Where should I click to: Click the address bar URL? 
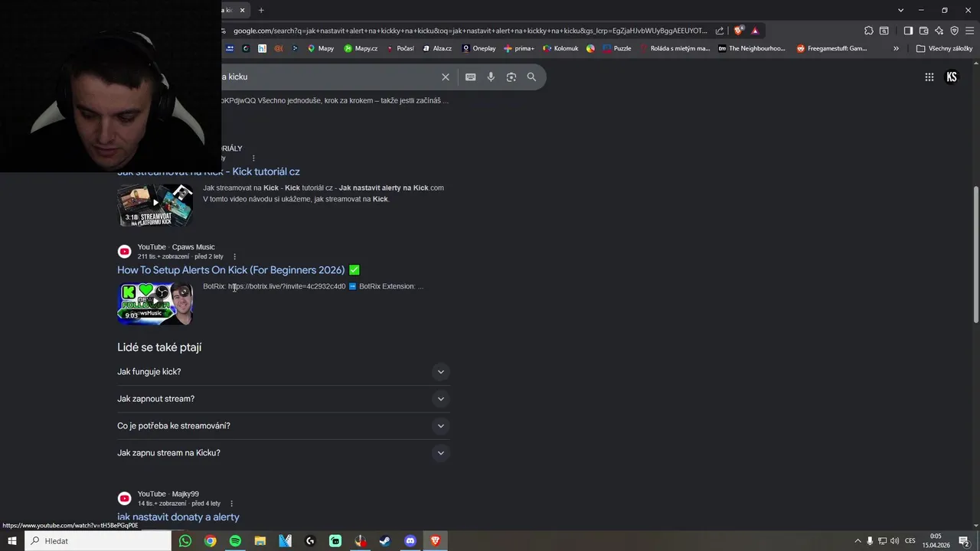point(470,31)
